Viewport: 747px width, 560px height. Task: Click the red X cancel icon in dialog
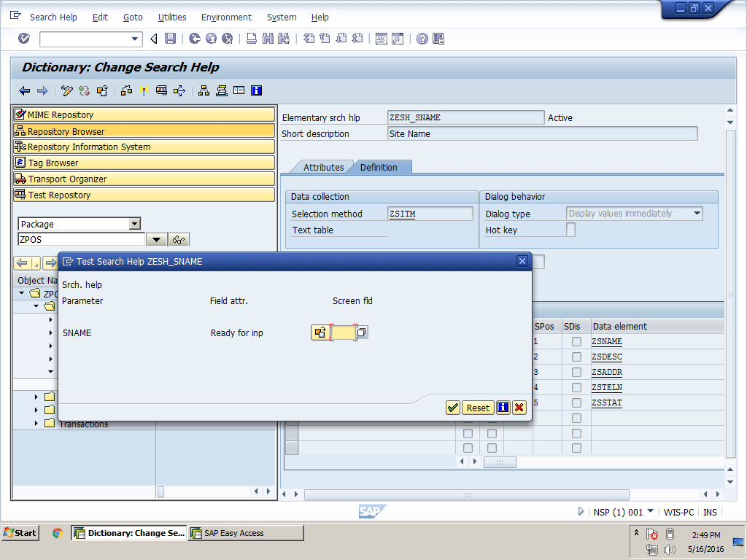(x=519, y=408)
